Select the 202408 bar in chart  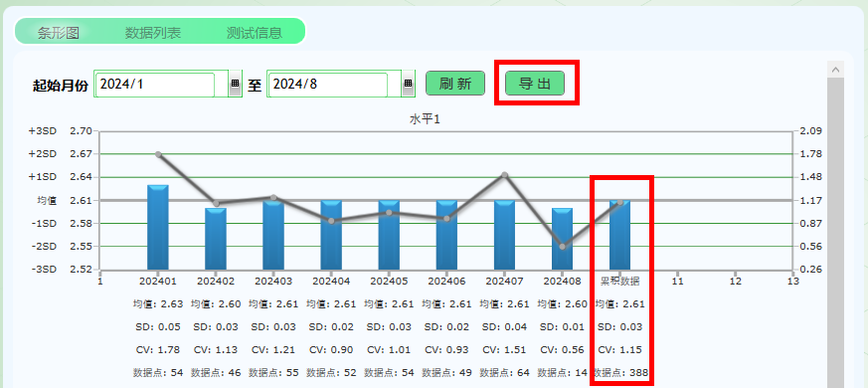point(563,239)
